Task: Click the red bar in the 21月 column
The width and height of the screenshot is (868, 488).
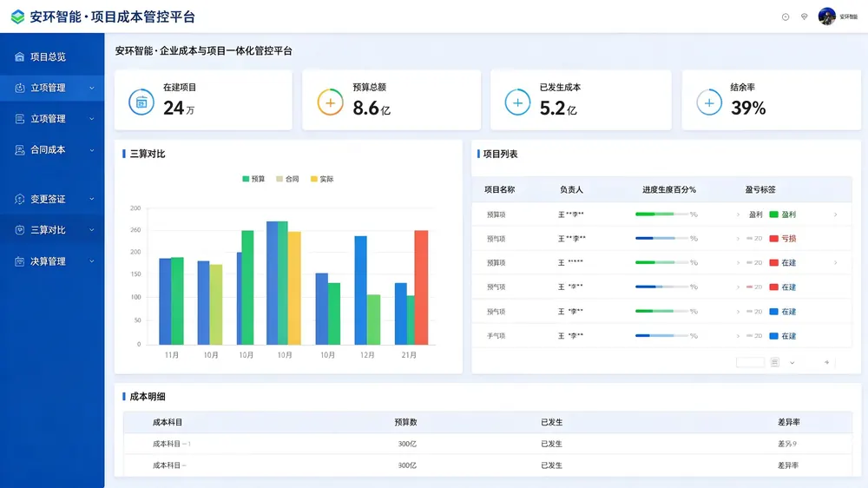Action: tap(421, 287)
